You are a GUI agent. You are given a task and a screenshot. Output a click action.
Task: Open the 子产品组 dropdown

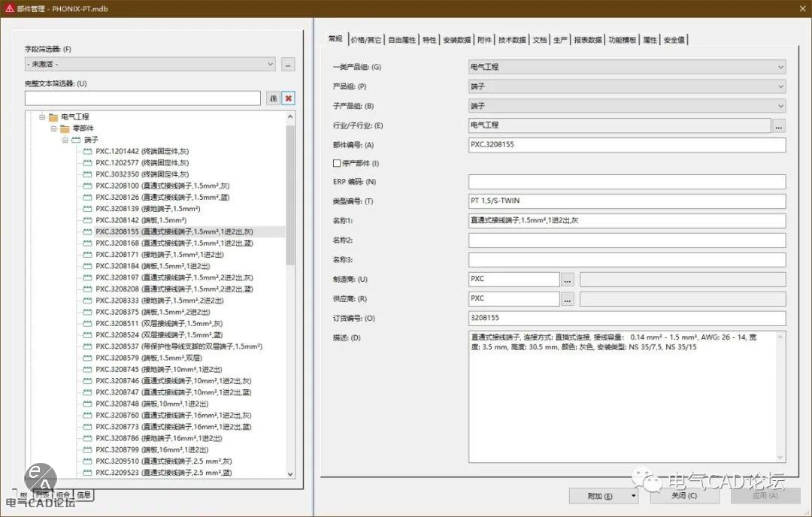point(627,106)
